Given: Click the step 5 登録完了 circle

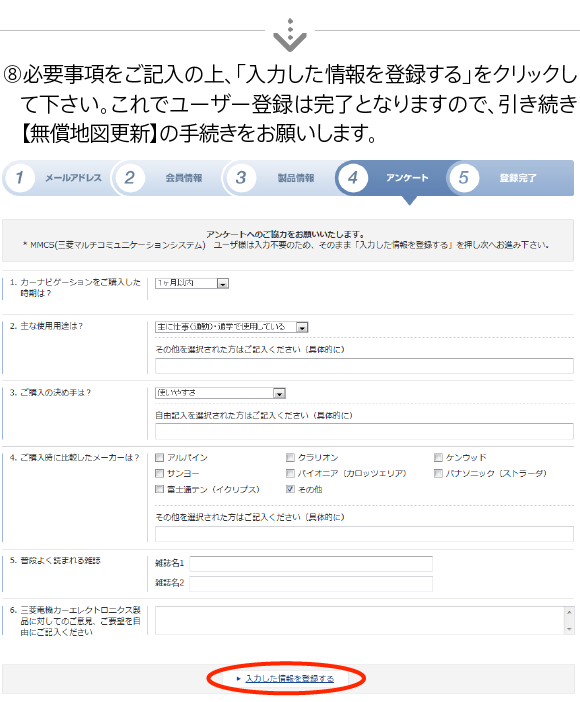Looking at the screenshot, I should tap(464, 178).
